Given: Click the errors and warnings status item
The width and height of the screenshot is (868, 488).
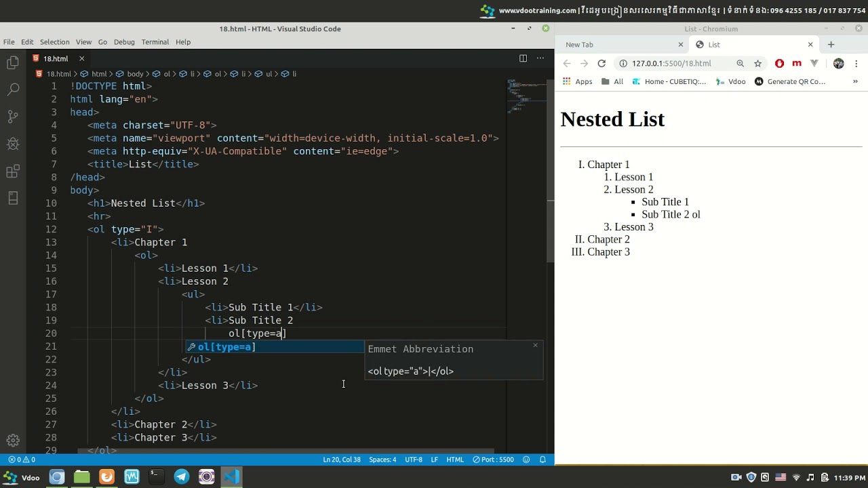Looking at the screenshot, I should (x=22, y=460).
